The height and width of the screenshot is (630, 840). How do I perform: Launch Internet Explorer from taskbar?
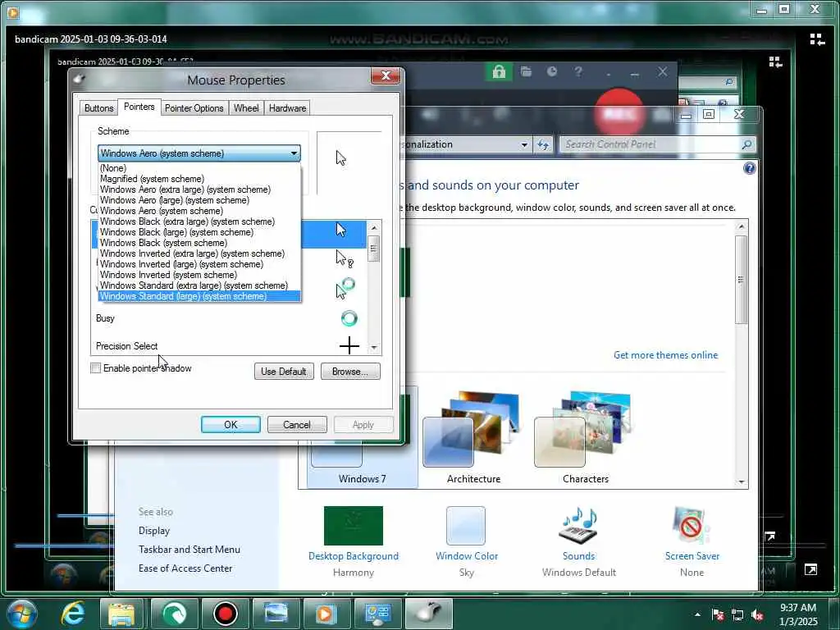pos(73,614)
